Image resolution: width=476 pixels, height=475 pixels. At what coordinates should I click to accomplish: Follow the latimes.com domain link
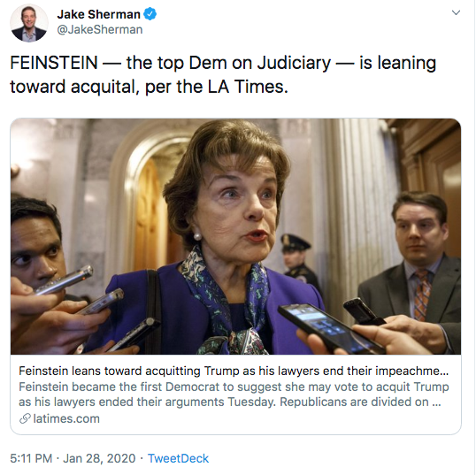(66, 418)
